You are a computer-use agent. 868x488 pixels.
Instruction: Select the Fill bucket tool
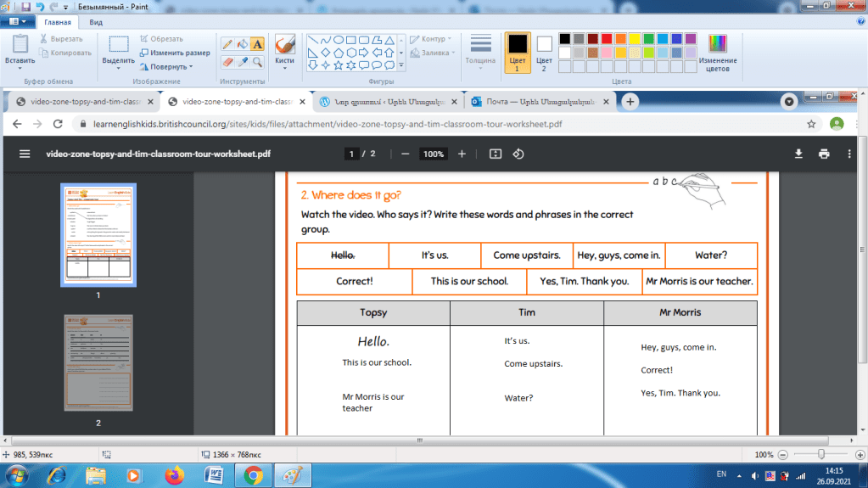tap(242, 44)
